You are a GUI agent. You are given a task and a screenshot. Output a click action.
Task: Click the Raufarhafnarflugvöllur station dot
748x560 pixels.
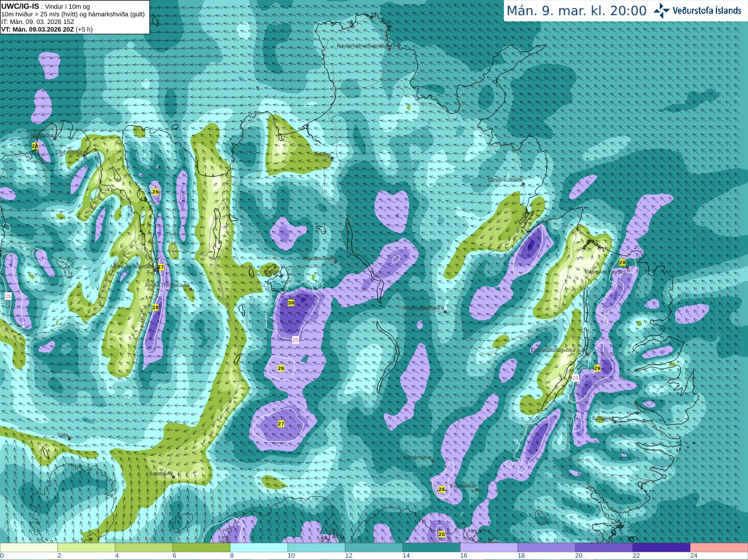[390, 49]
